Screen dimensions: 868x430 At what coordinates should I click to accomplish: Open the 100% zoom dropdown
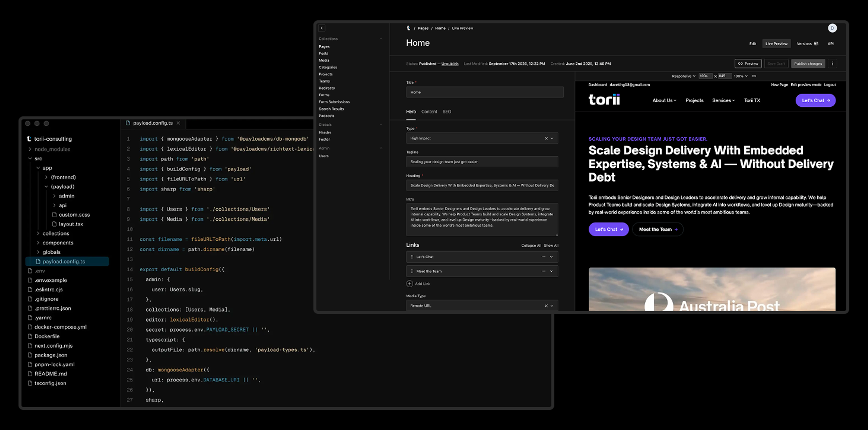point(741,76)
